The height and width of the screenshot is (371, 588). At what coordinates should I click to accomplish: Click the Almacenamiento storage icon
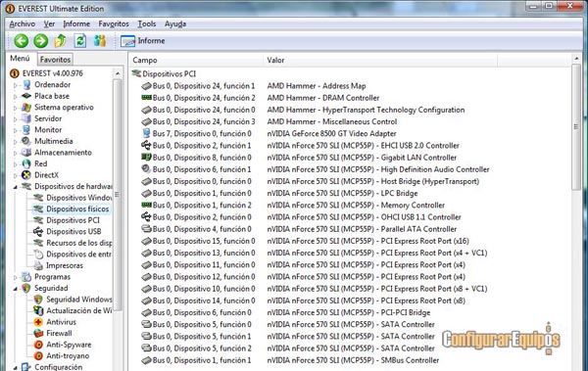[x=26, y=152]
